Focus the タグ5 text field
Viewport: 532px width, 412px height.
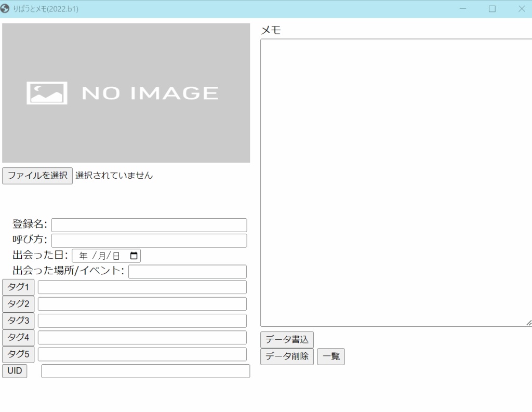pos(142,354)
